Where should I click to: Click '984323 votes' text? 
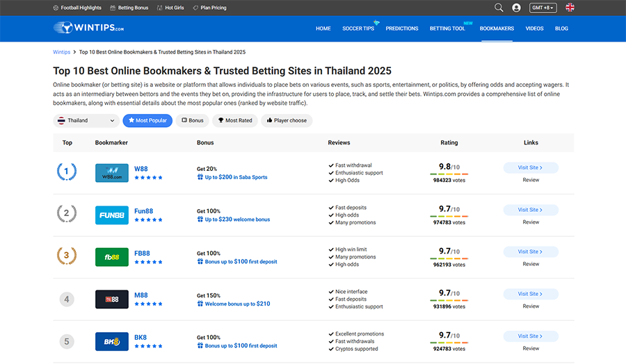(x=449, y=180)
